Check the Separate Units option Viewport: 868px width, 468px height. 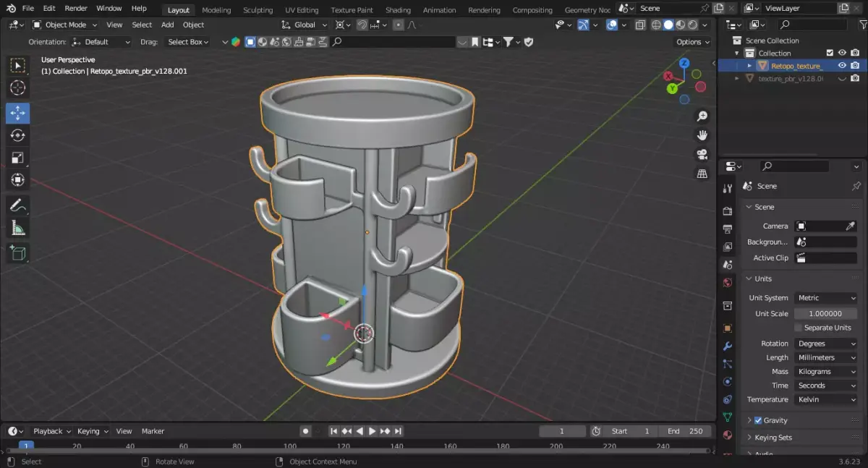(799, 328)
